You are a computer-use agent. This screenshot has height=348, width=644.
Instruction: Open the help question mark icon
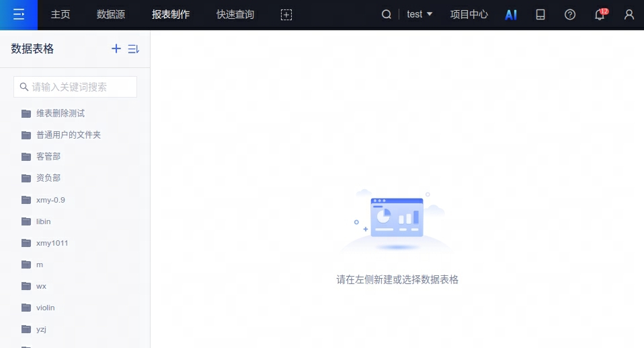pyautogui.click(x=570, y=15)
